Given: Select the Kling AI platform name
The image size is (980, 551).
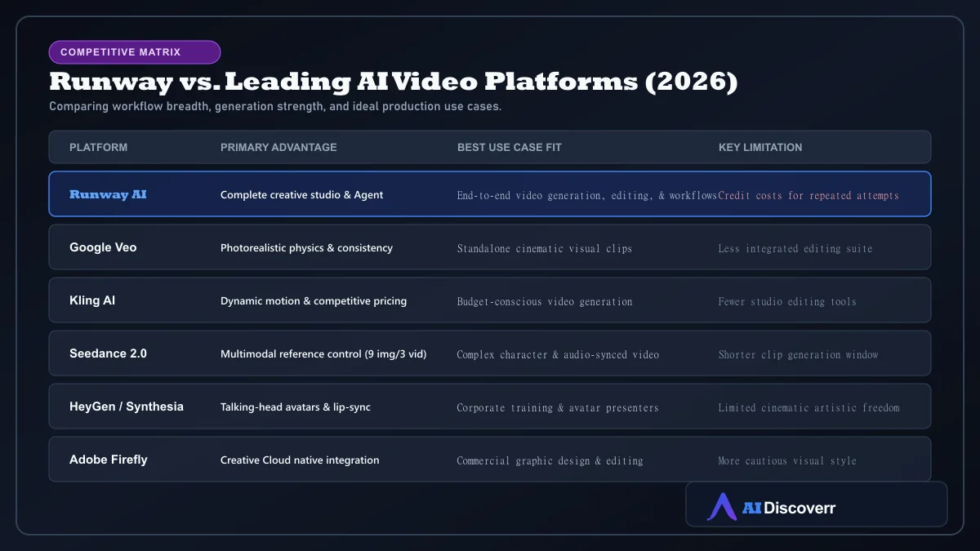Looking at the screenshot, I should (x=92, y=300).
